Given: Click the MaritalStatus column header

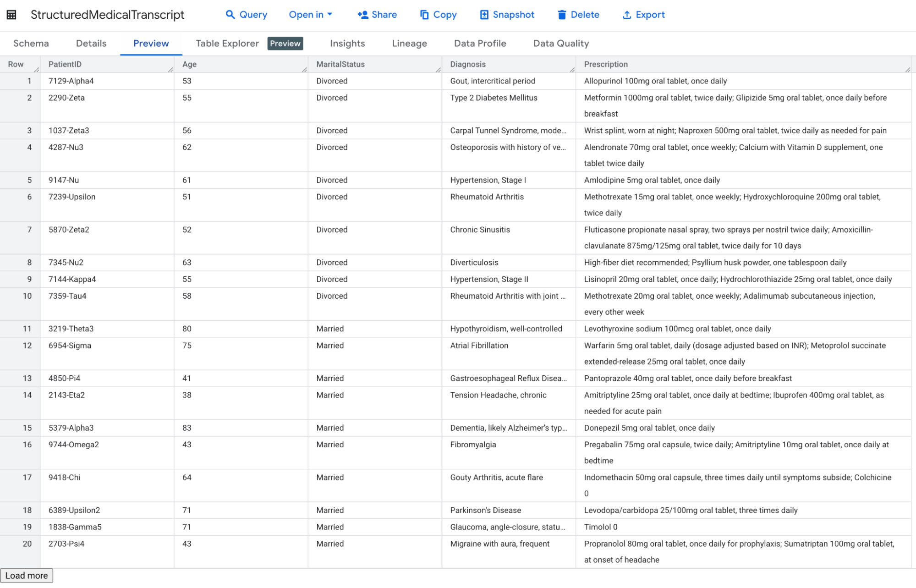Looking at the screenshot, I should coord(375,65).
